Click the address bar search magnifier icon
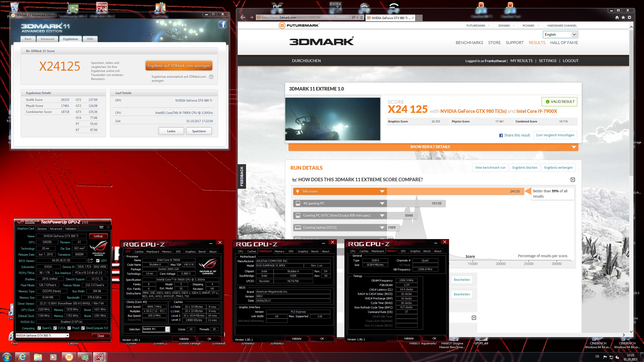 [353, 18]
